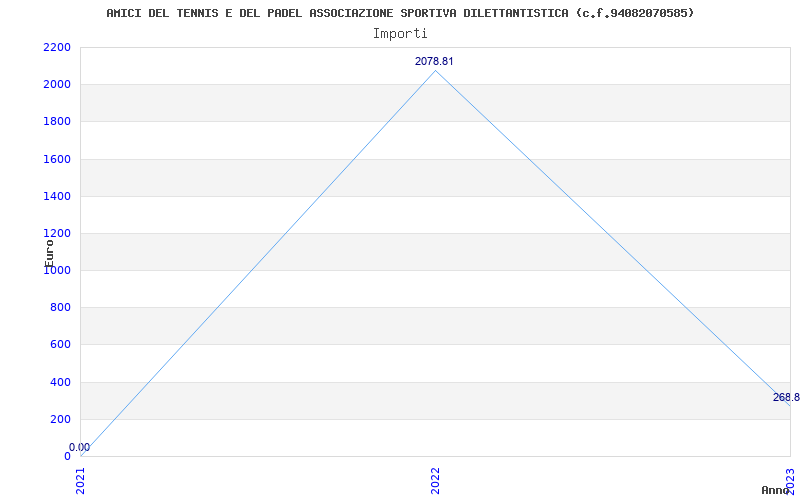Click the 400 y-axis value

coord(60,382)
